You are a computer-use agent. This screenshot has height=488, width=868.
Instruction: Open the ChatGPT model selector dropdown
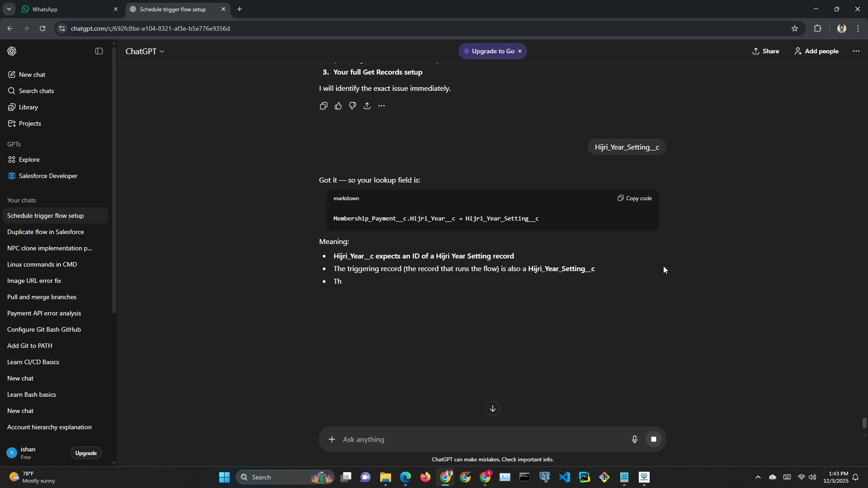(145, 52)
